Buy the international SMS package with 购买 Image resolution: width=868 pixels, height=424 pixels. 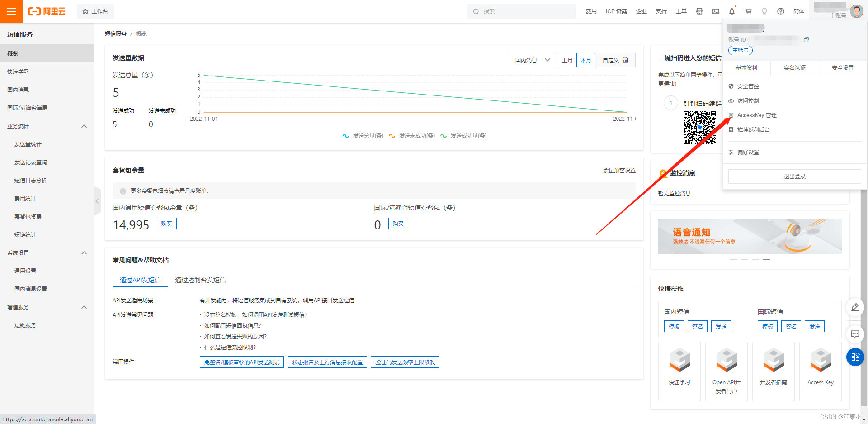tap(398, 224)
